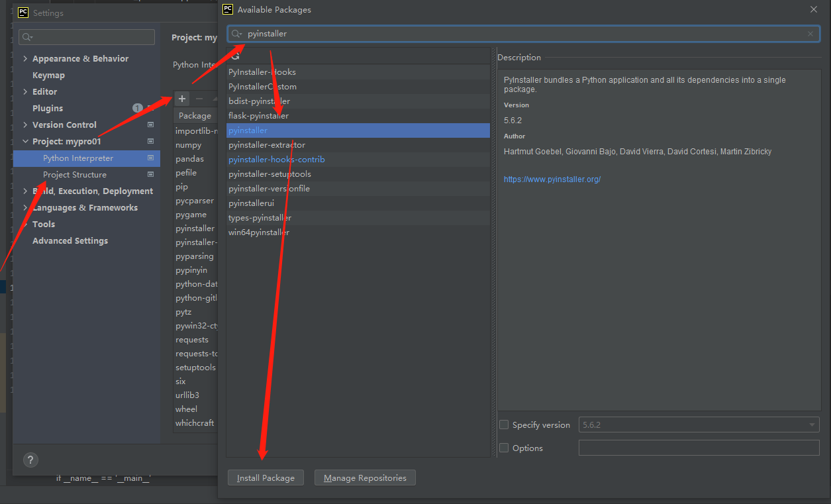Expand the Appearance & Behavior section
The height and width of the screenshot is (504, 831).
point(25,59)
